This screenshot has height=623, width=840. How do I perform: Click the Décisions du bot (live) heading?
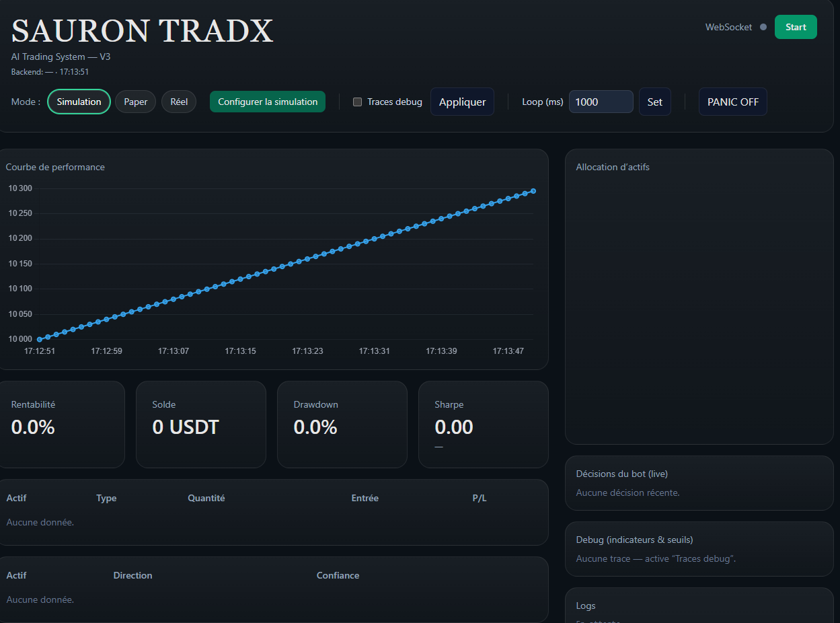(x=622, y=474)
